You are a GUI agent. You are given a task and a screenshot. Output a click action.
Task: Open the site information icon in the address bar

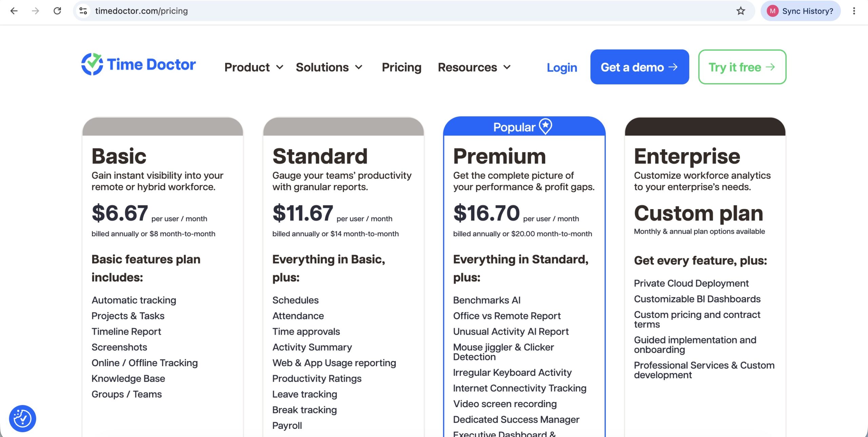pyautogui.click(x=83, y=11)
